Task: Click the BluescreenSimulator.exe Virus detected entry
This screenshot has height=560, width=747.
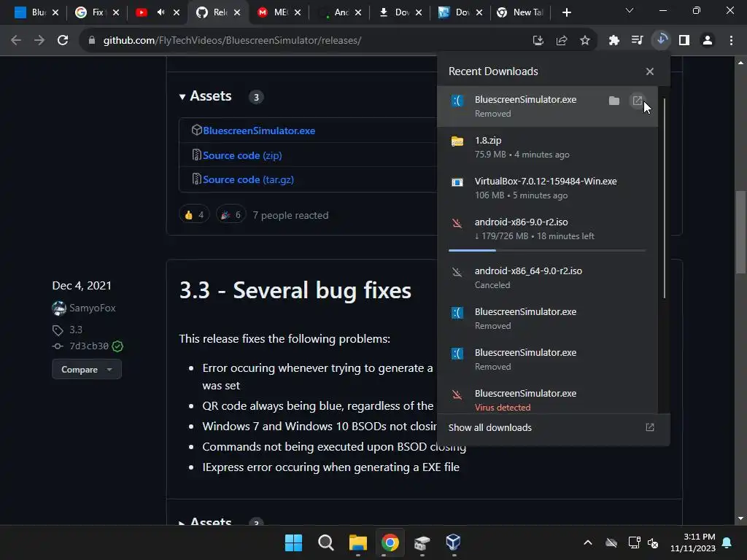Action: (547, 400)
